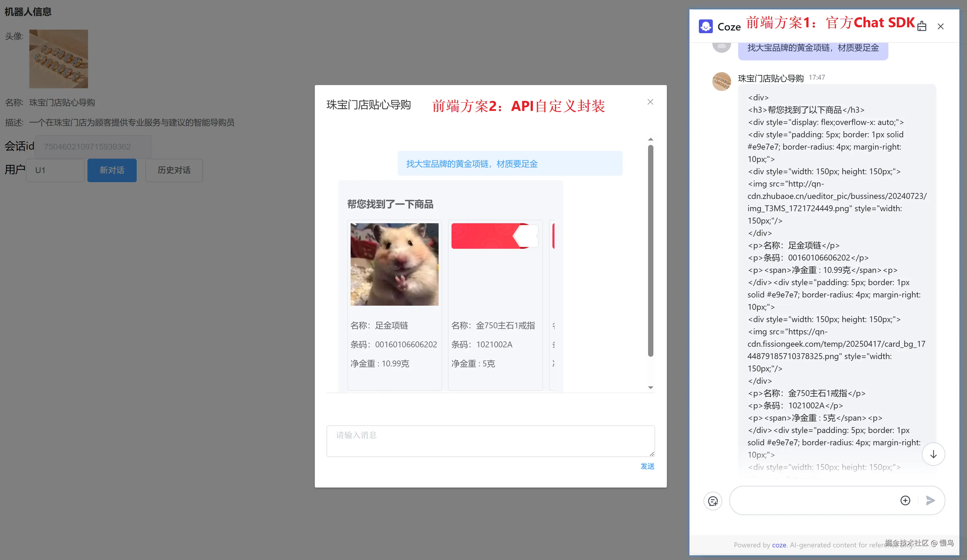Close the 珠宝门店贴心导购 modal
Image resolution: width=967 pixels, height=560 pixels.
point(650,101)
